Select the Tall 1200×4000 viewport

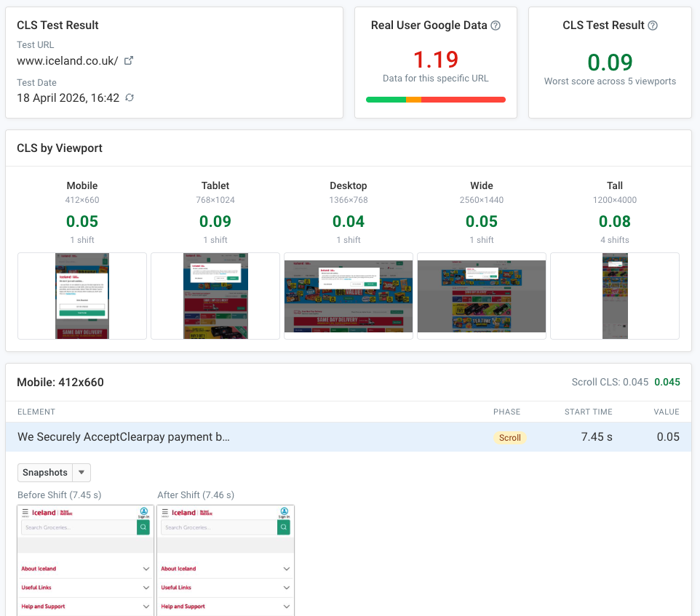tap(615, 212)
